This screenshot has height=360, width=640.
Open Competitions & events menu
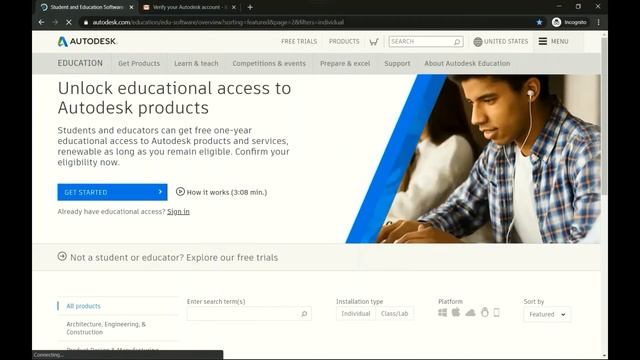point(269,63)
